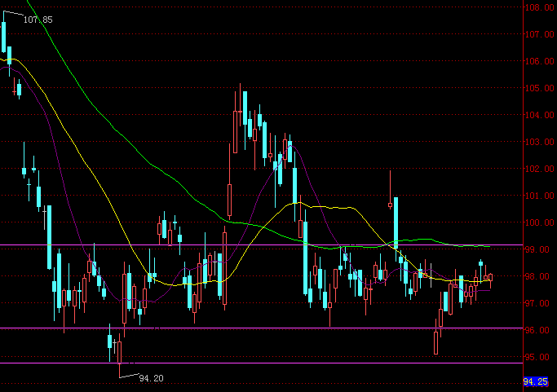Click the 100.00 price axis label
Image resolution: width=557 pixels, height=392 pixels.
539,222
